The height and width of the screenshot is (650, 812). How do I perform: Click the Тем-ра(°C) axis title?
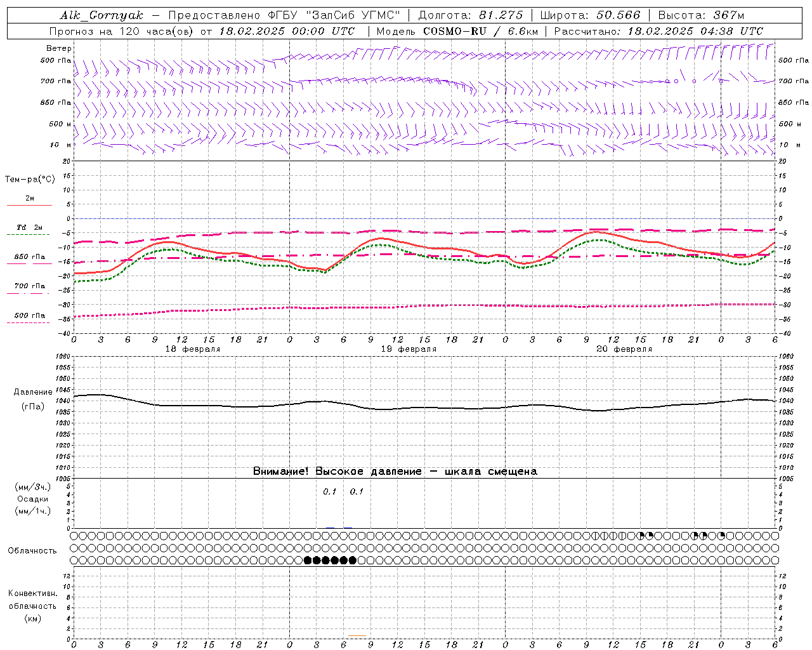[x=30, y=180]
